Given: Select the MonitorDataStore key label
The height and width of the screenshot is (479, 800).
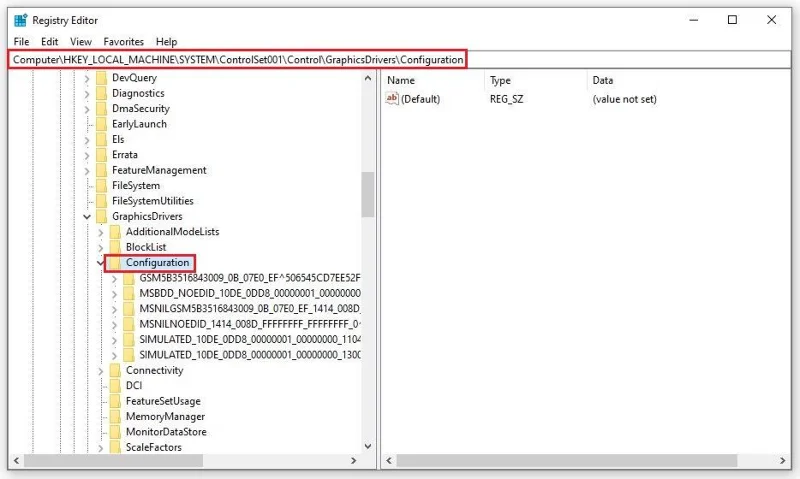Looking at the screenshot, I should (x=166, y=432).
